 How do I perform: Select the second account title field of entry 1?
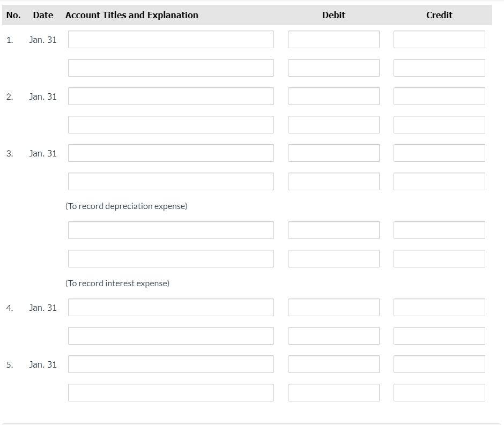click(x=171, y=68)
